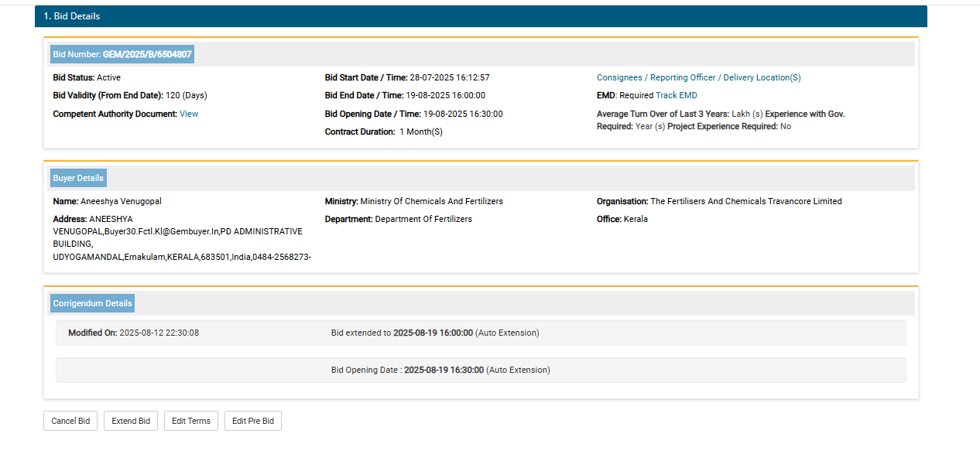
Task: Click the Buyer Details heading
Action: pos(78,178)
